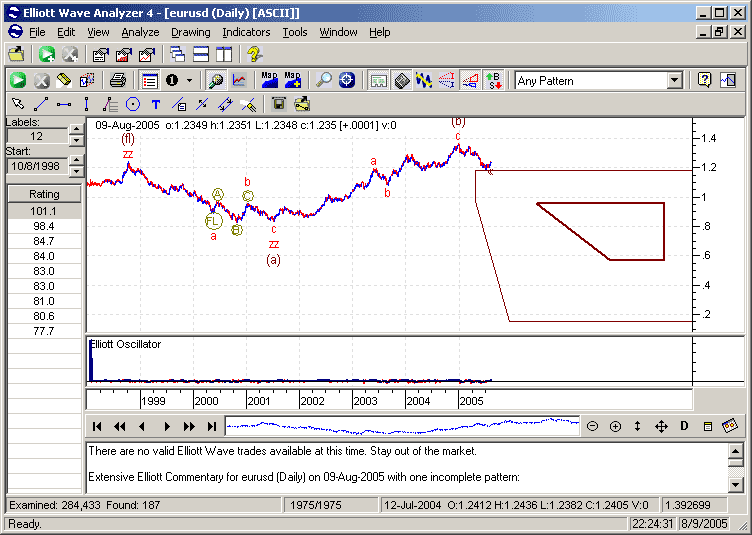Viewport: 752px width, 535px height.
Task: Decrease the Labels value with down arrow
Action: click(x=76, y=140)
